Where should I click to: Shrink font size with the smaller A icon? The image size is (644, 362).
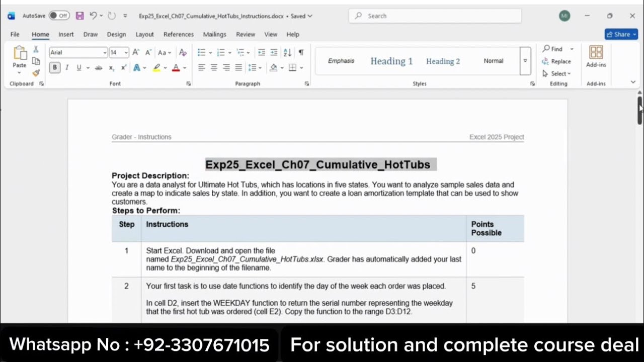click(x=148, y=52)
